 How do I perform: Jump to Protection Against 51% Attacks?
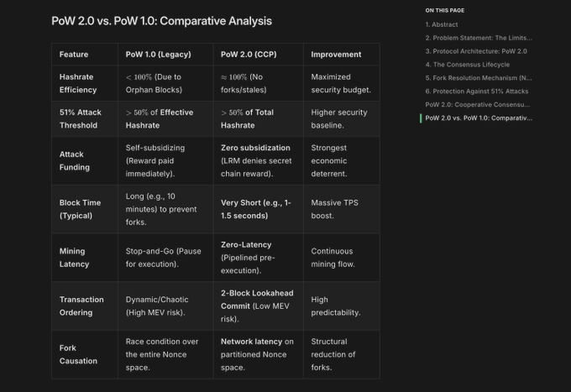point(475,91)
